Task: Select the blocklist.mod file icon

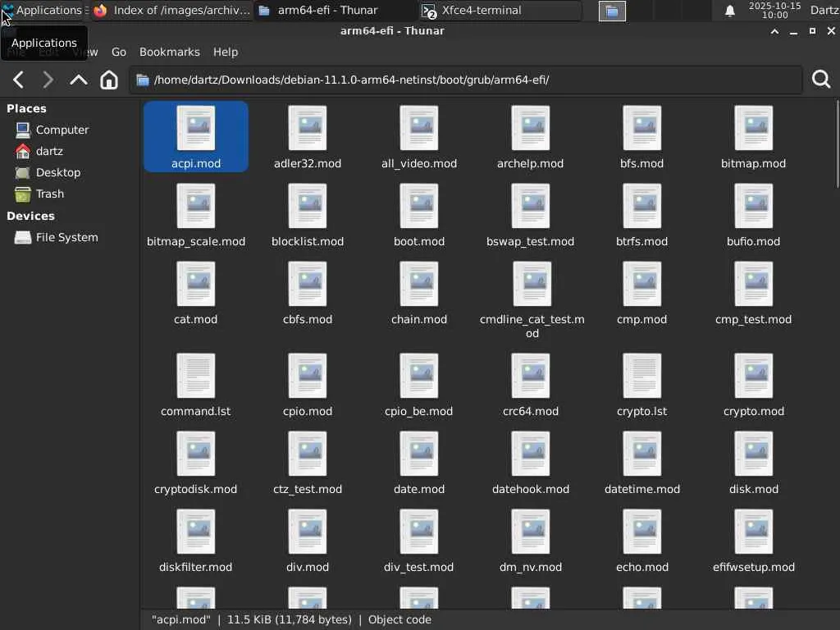Action: pos(308,206)
